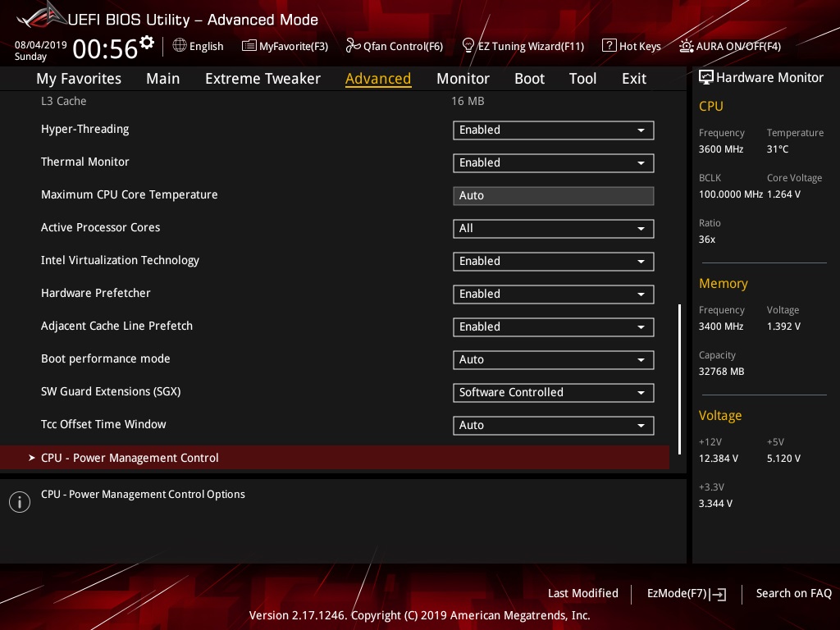Select the Hardware Prefetcher label
The width and height of the screenshot is (840, 630).
96,293
